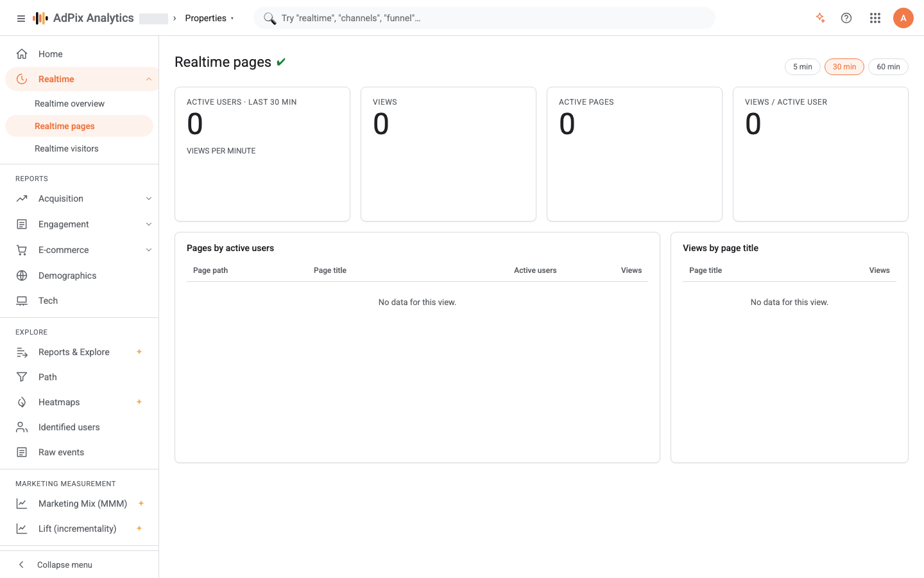The width and height of the screenshot is (924, 578).
Task: Click the Demographics globe icon
Action: coord(22,276)
